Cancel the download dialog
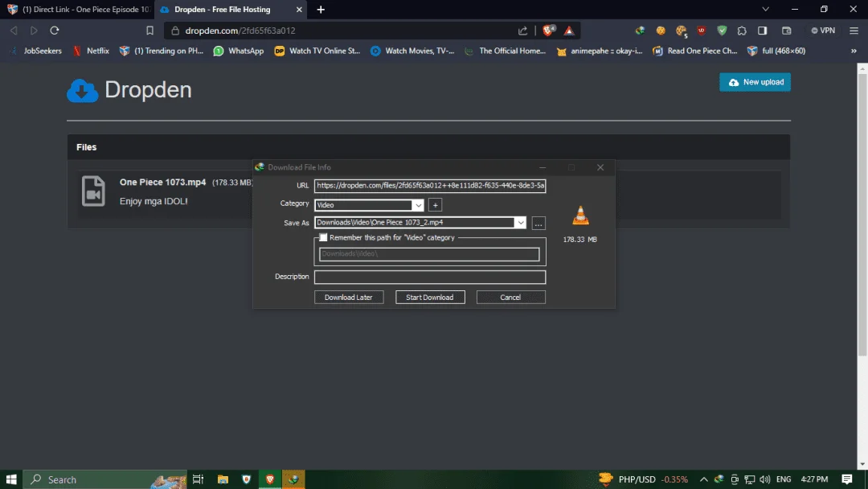868x489 pixels. (510, 298)
